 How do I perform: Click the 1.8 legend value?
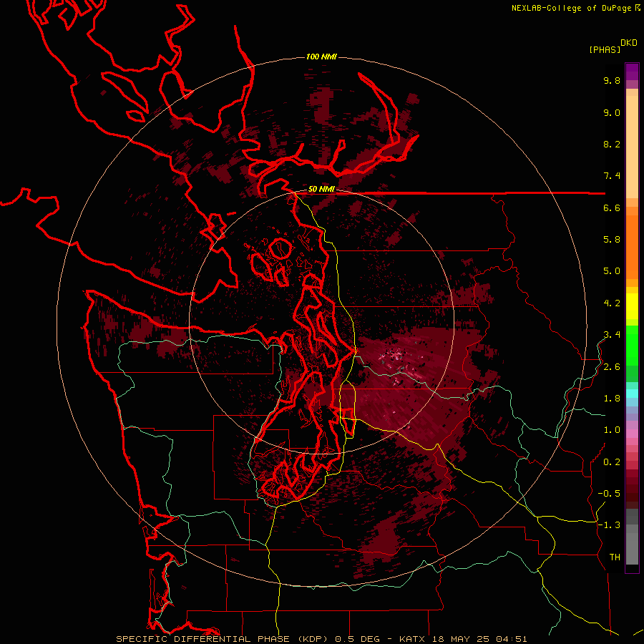[x=612, y=399]
